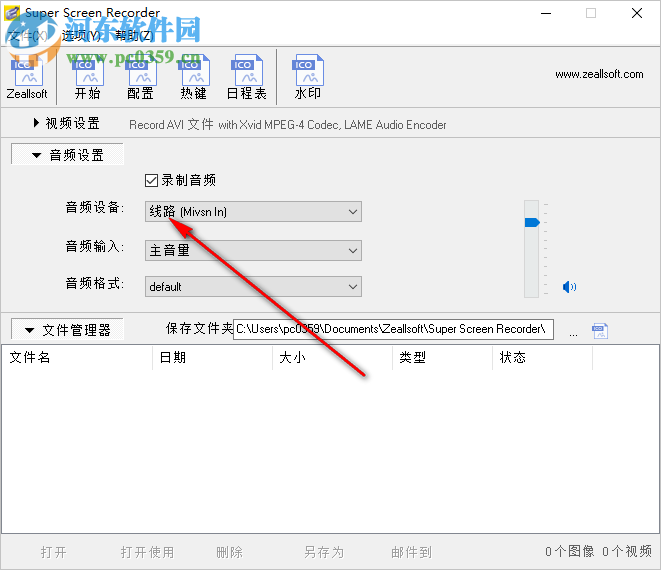661x570 pixels.
Task: Expand the 视频设置 section
Action: tap(67, 123)
